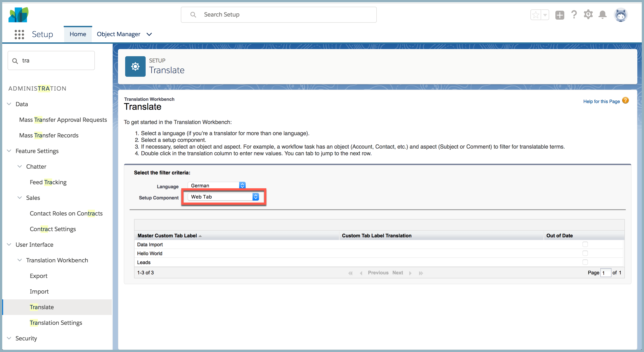
Task: Click the notifications bell icon
Action: point(603,15)
